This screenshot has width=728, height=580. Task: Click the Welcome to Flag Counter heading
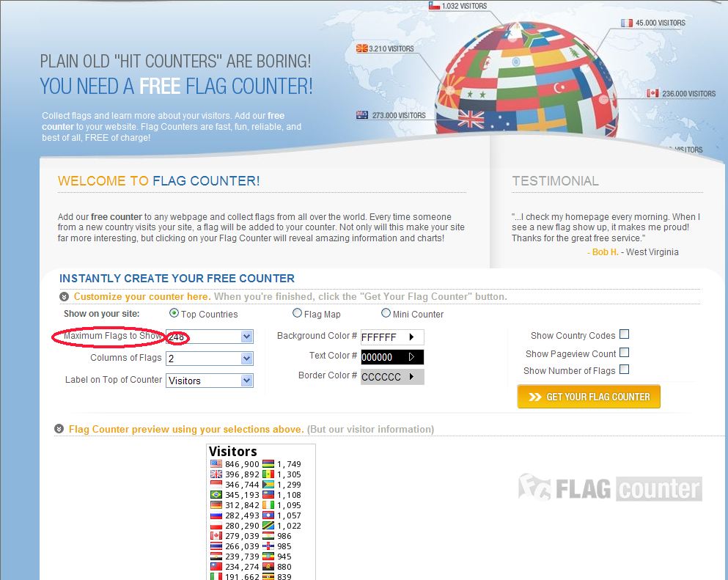click(x=159, y=180)
